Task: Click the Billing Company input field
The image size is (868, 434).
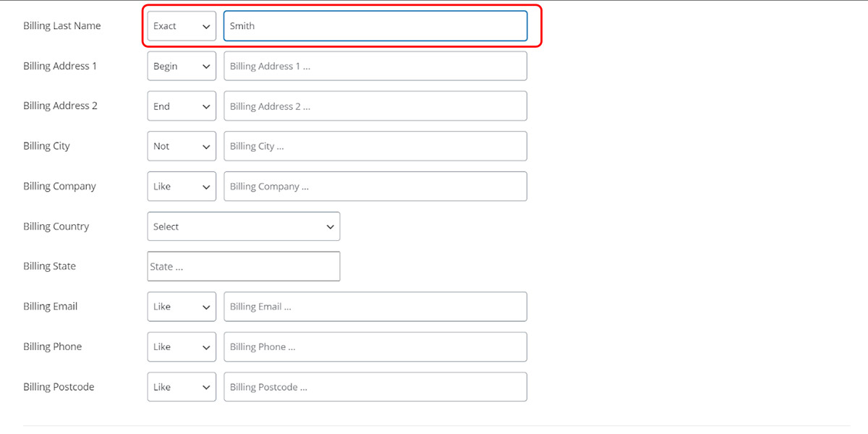Action: 375,187
